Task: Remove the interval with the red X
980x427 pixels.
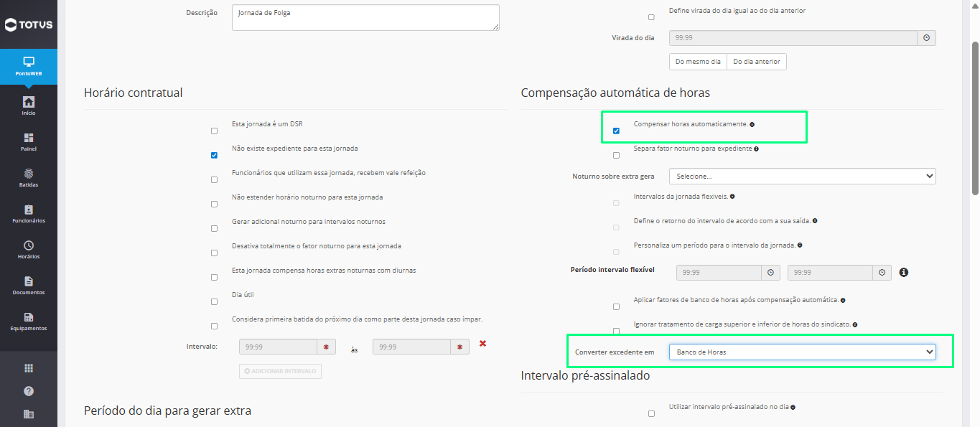Action: [x=482, y=344]
